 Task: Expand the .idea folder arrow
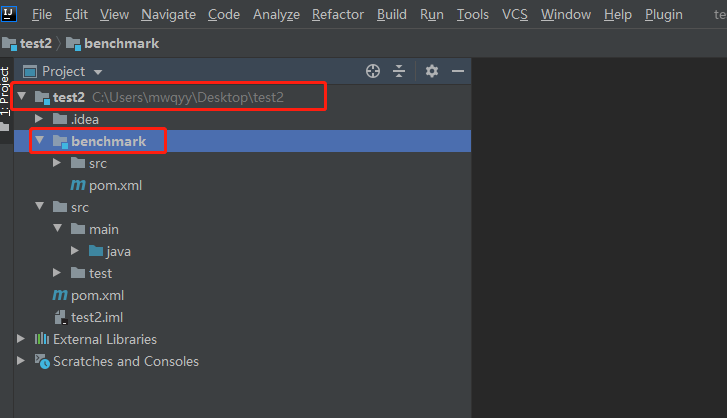39,119
